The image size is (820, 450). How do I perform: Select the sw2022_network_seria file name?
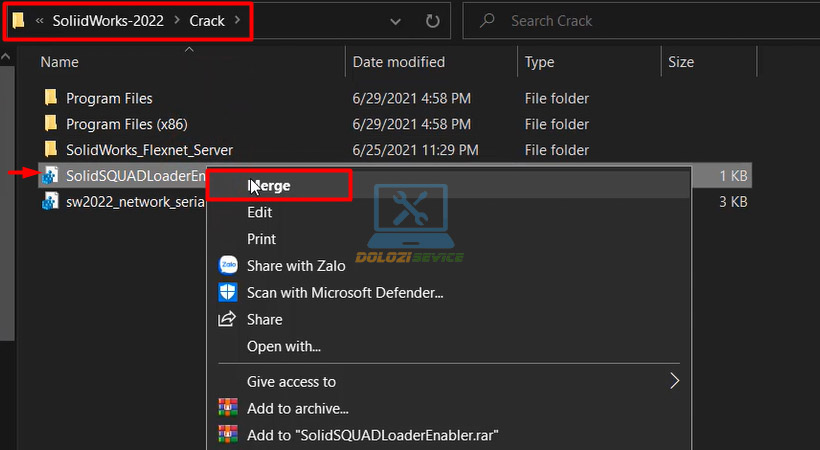point(135,202)
